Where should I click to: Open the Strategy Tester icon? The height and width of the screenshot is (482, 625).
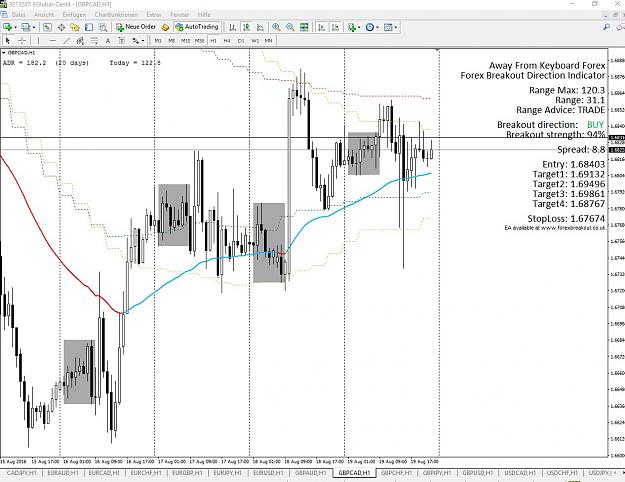(103, 27)
